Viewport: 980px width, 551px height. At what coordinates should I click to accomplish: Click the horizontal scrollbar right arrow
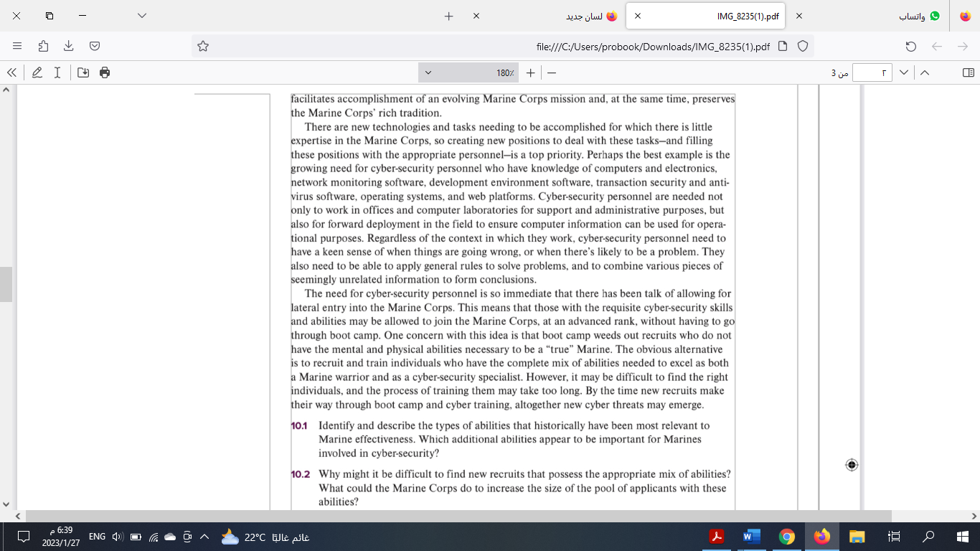974,516
